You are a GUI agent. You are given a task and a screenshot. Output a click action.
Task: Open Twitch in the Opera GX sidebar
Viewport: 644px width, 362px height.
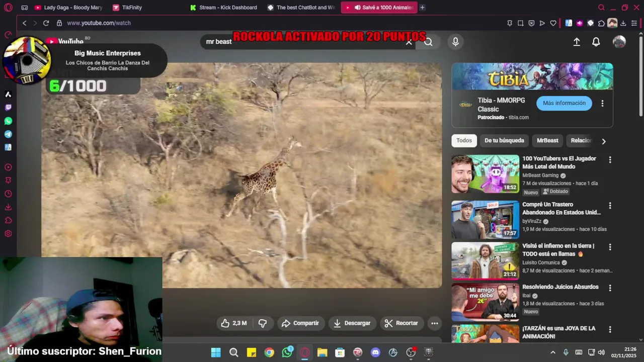click(8, 108)
